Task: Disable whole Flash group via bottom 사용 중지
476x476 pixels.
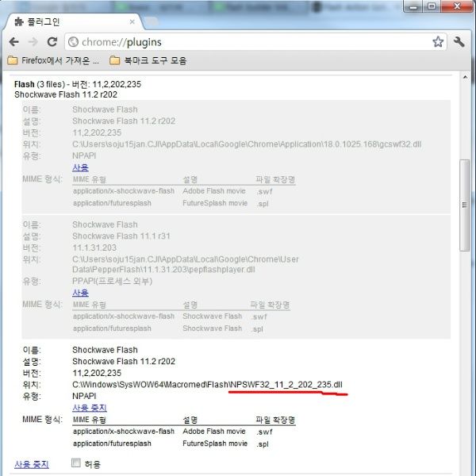Action: [x=32, y=464]
